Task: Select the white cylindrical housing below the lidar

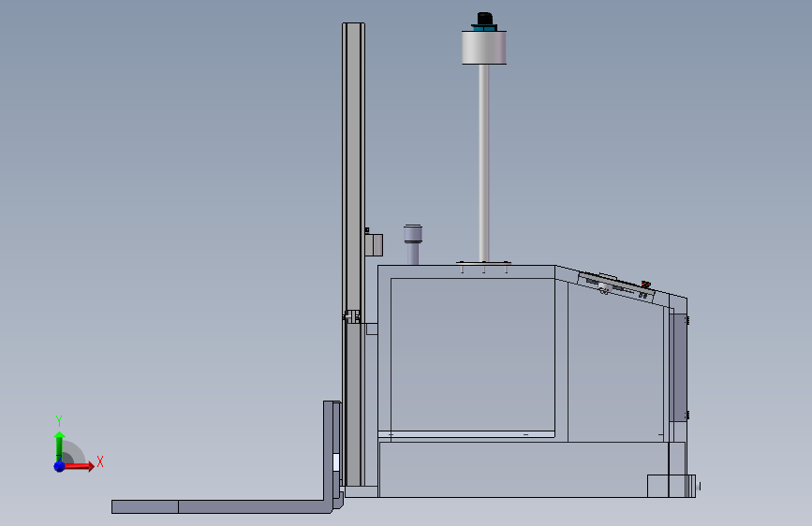Action: pos(484,48)
